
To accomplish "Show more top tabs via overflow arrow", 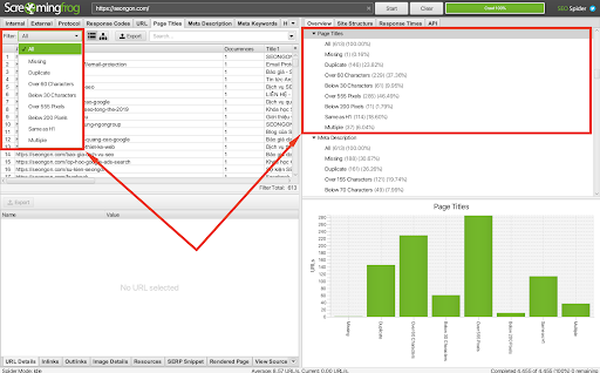I will (293, 23).
